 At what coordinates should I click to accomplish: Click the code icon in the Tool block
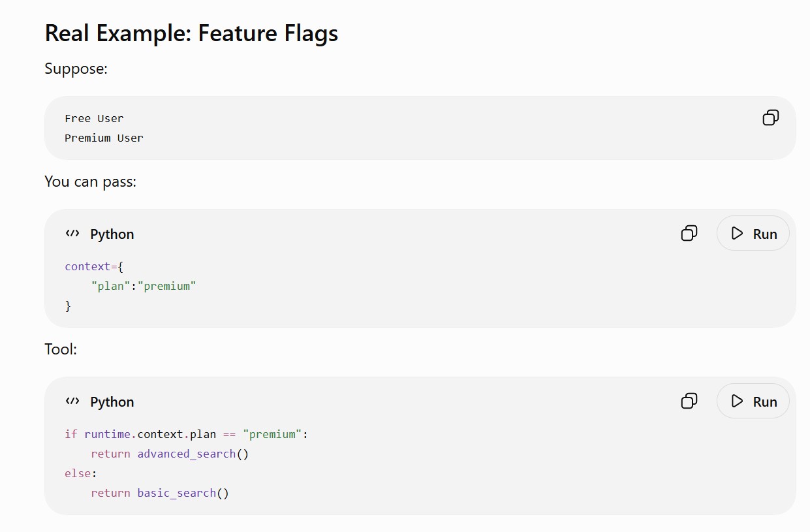(72, 401)
